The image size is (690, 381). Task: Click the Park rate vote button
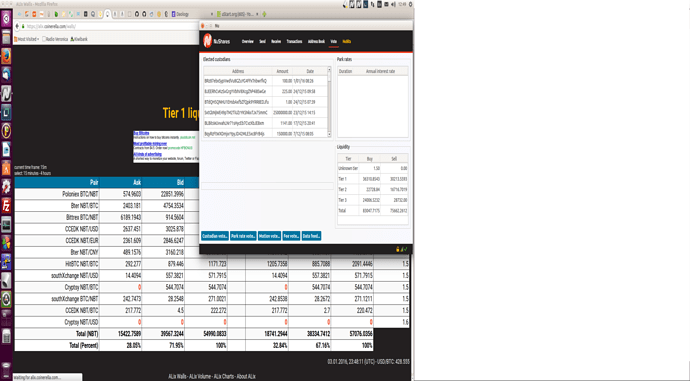(243, 236)
